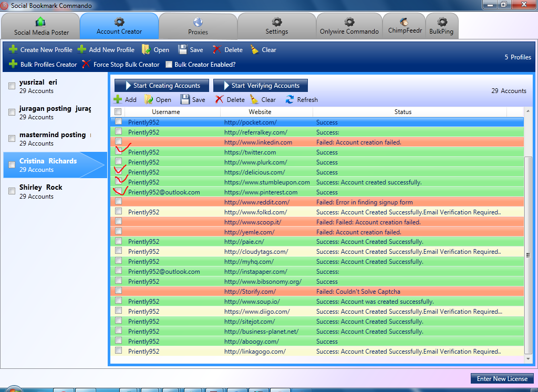Switch to the Onlywire Commando tab
Image resolution: width=538 pixels, height=392 pixels.
[349, 26]
